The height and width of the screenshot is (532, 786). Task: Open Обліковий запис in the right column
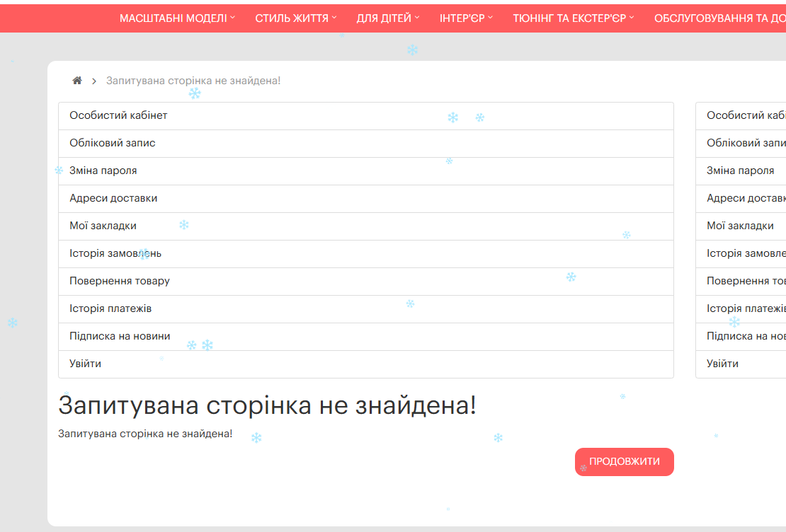tap(741, 144)
